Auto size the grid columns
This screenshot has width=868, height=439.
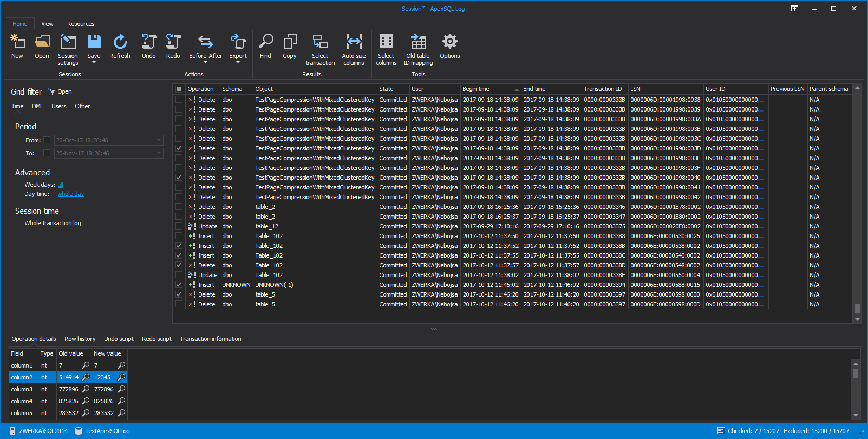click(354, 41)
